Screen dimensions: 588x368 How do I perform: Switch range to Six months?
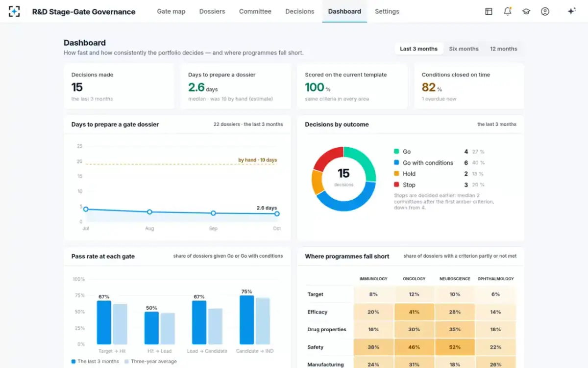(x=464, y=49)
